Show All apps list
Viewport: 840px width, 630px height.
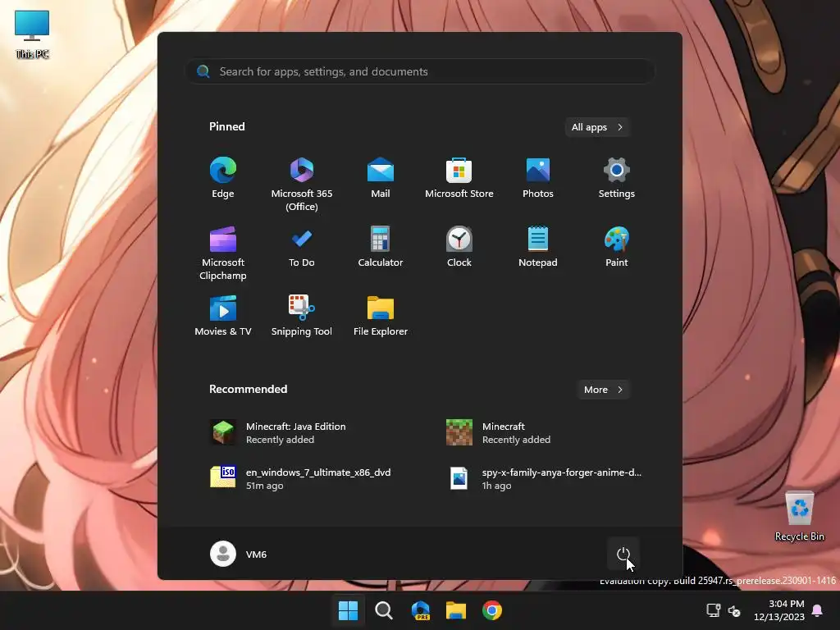pyautogui.click(x=597, y=127)
